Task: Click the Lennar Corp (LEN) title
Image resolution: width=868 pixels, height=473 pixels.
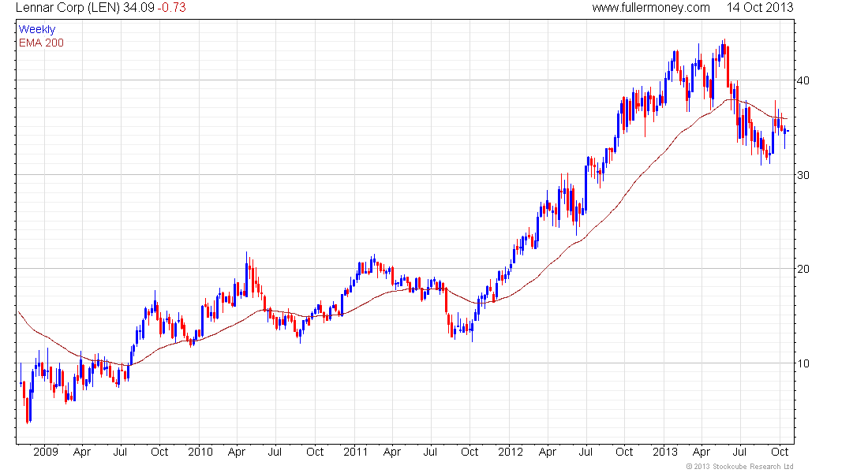Action: click(68, 8)
